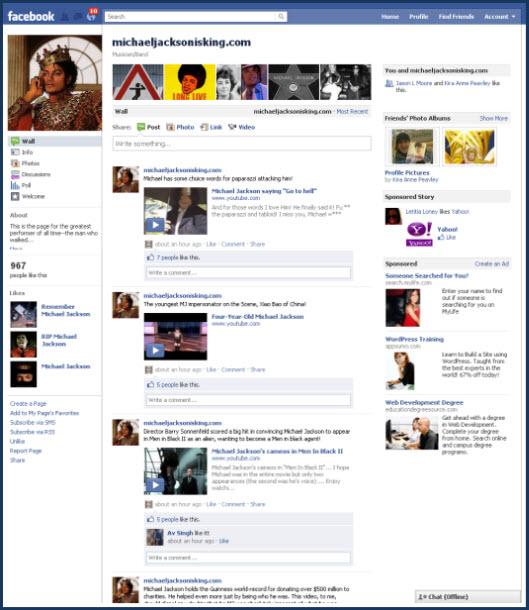Like the paparazzi post
529x610 pixels.
click(x=211, y=244)
